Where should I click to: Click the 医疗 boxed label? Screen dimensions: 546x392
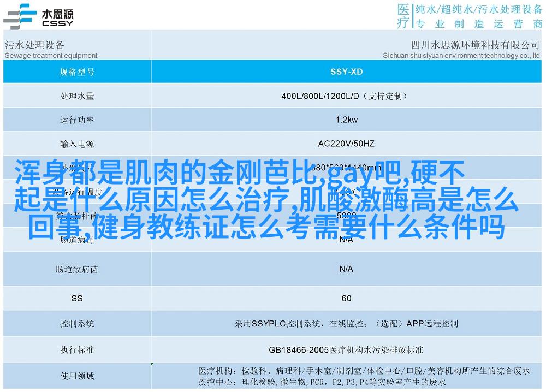tap(403, 16)
